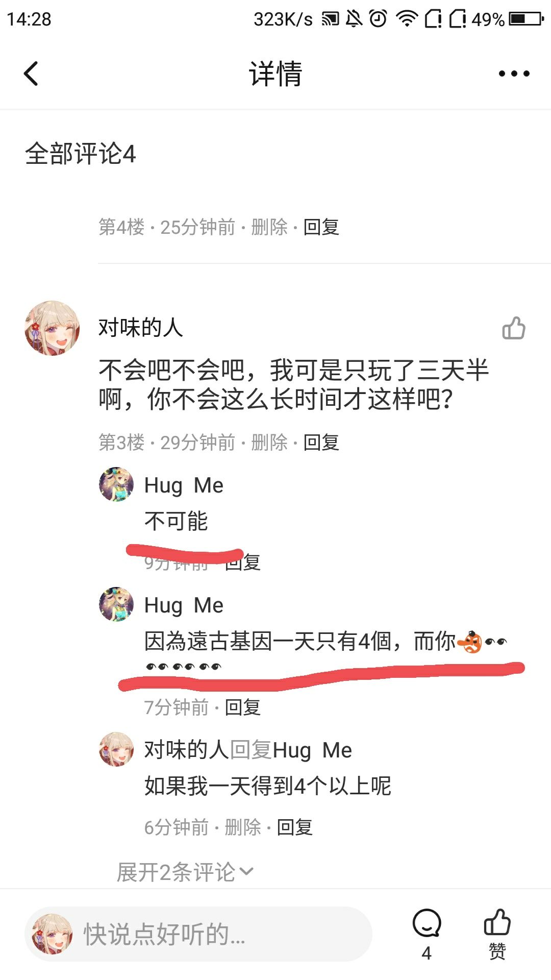Tap the first Hug Me reply avatar
Image resolution: width=551 pixels, height=980 pixels.
116,484
